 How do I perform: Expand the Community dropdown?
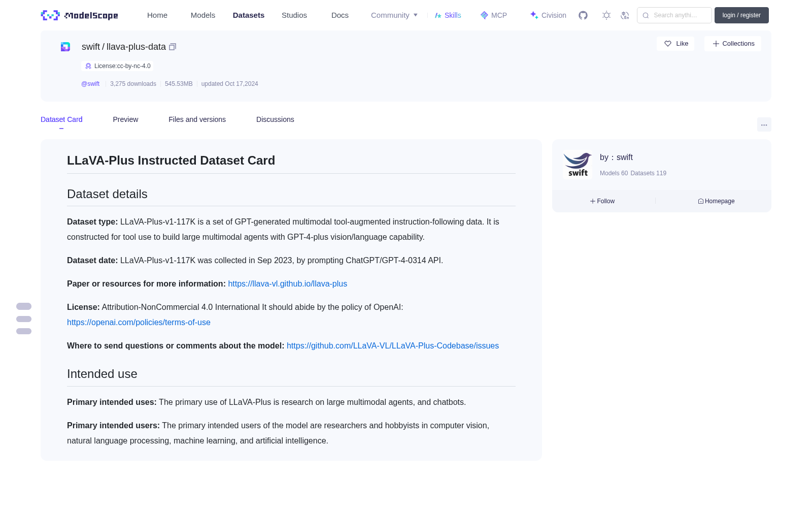(x=394, y=15)
